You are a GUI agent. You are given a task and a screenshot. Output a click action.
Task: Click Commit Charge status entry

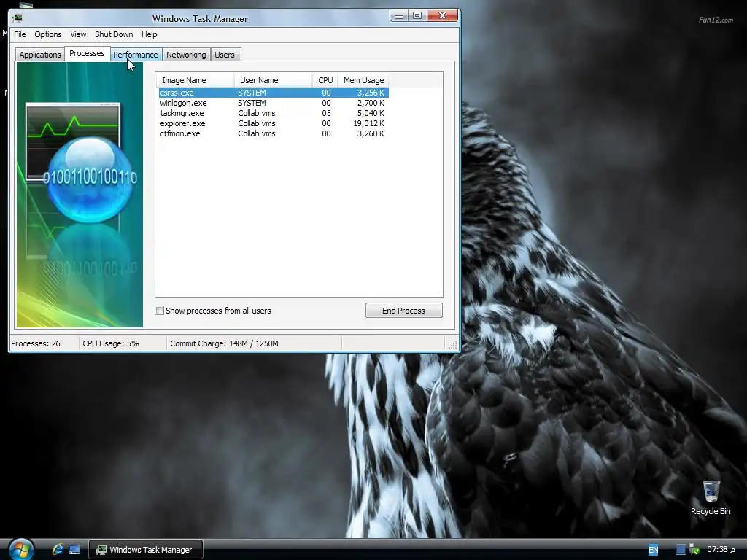tap(225, 343)
